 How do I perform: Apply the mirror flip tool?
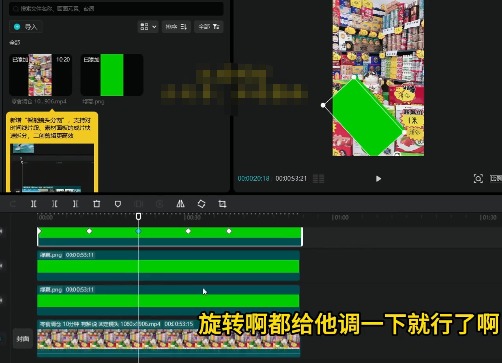pos(180,204)
